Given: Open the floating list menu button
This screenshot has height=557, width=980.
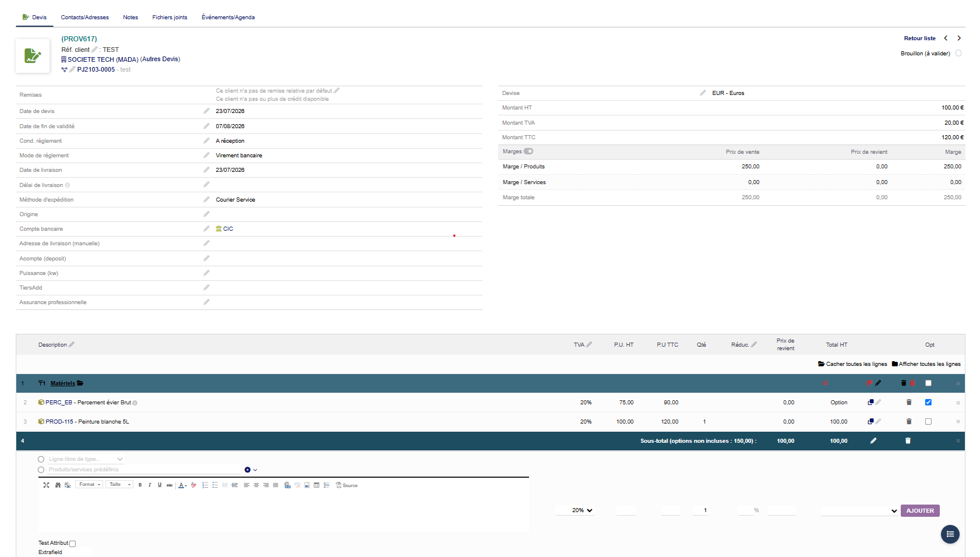Looking at the screenshot, I should [950, 534].
